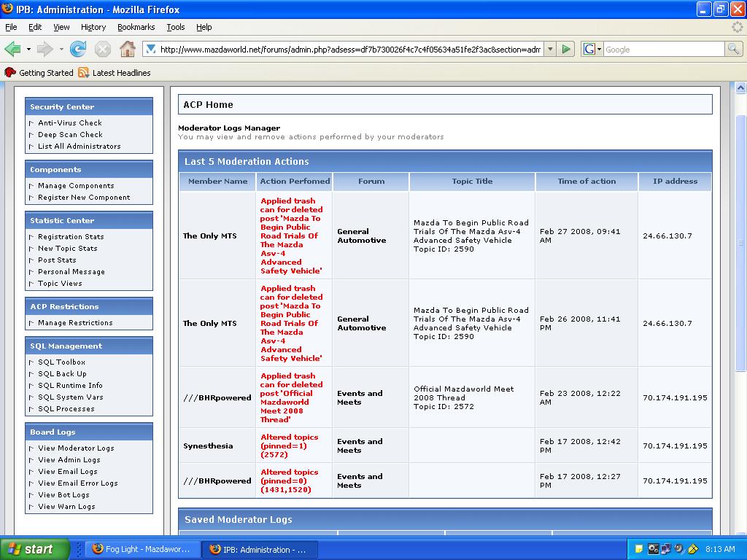Click the green Go arrow beside URL
This screenshot has height=560, width=747.
(x=566, y=49)
